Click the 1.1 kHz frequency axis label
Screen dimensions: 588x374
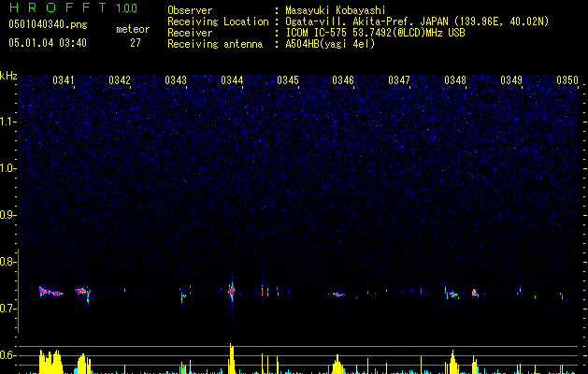tap(7, 122)
